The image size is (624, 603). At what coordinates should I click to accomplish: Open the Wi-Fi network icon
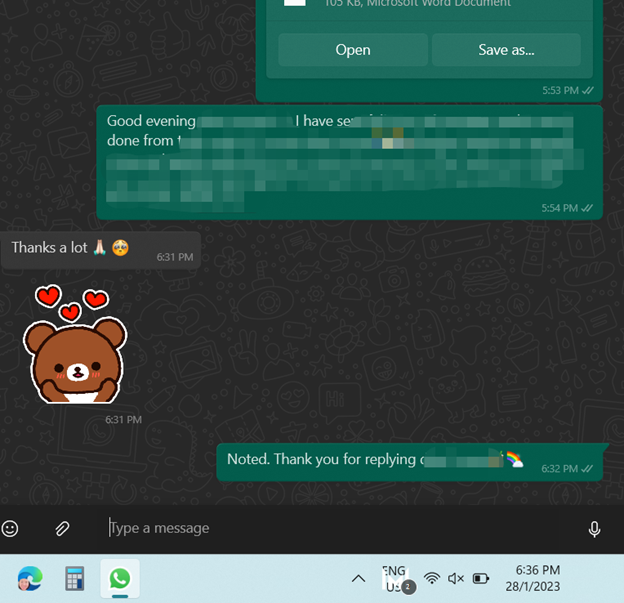432,579
